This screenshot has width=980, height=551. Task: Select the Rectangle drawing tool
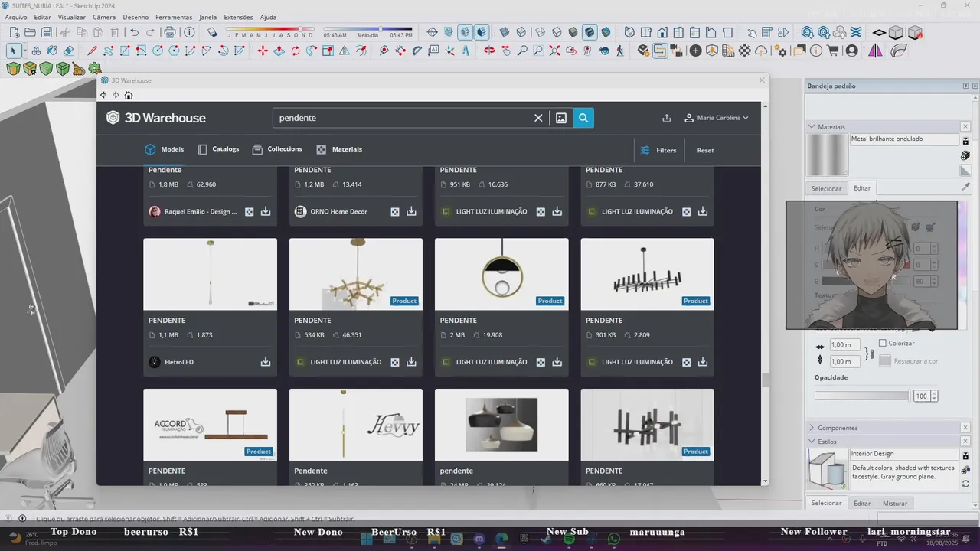click(125, 51)
